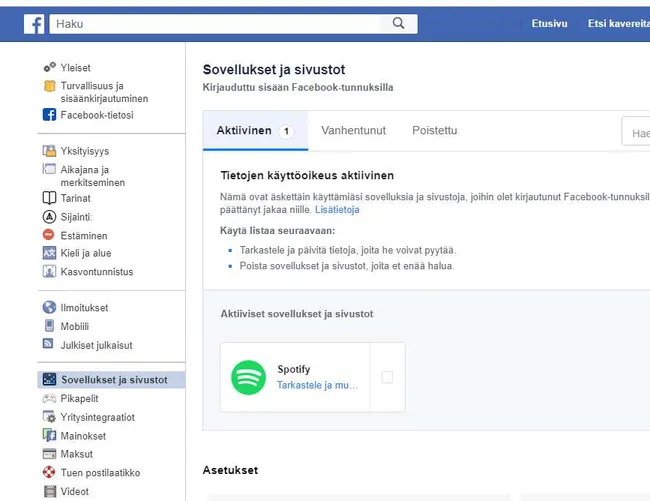Image resolution: width=650 pixels, height=501 pixels.
Task: Click the Spotify app logo
Action: (248, 377)
